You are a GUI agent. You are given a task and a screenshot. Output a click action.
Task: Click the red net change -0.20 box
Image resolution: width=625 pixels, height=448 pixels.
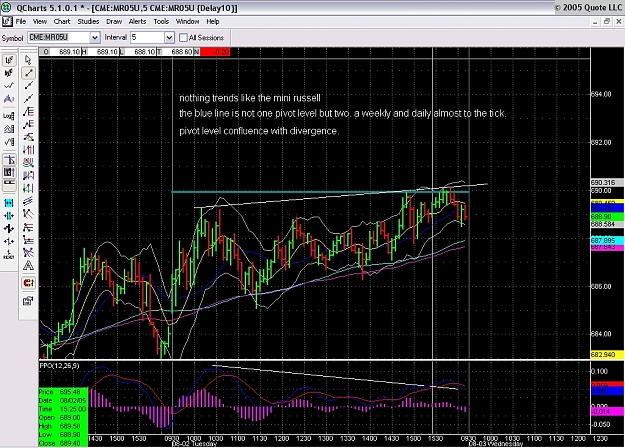coord(215,52)
